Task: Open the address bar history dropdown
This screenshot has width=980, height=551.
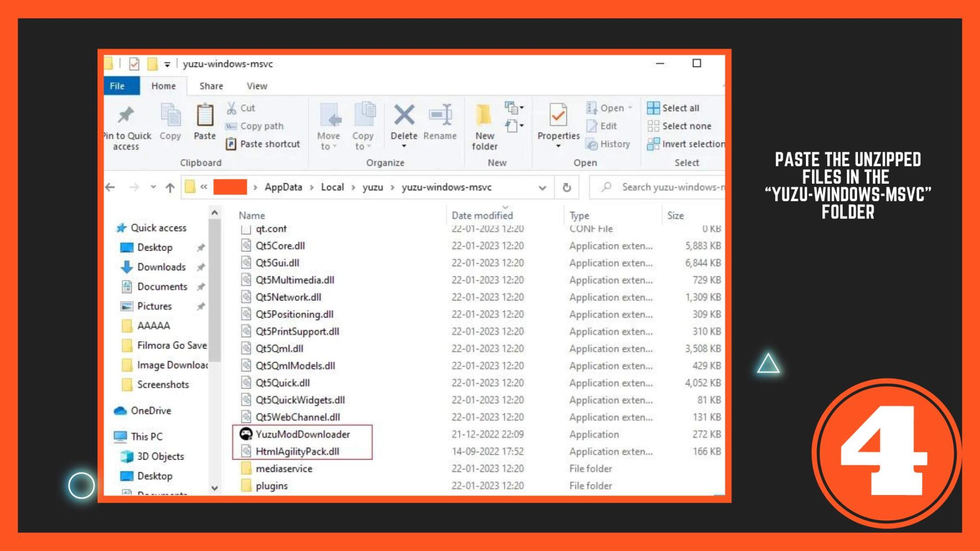Action: pos(542,187)
